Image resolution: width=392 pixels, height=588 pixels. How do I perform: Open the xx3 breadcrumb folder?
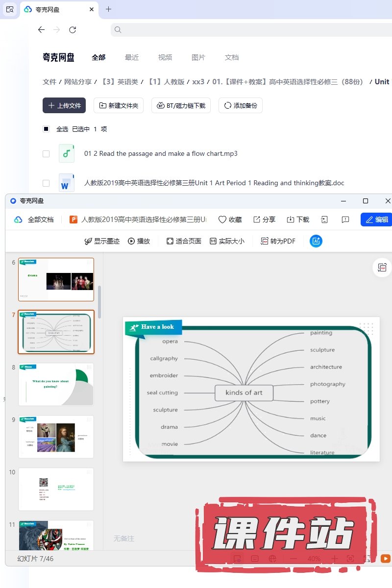pyautogui.click(x=198, y=82)
